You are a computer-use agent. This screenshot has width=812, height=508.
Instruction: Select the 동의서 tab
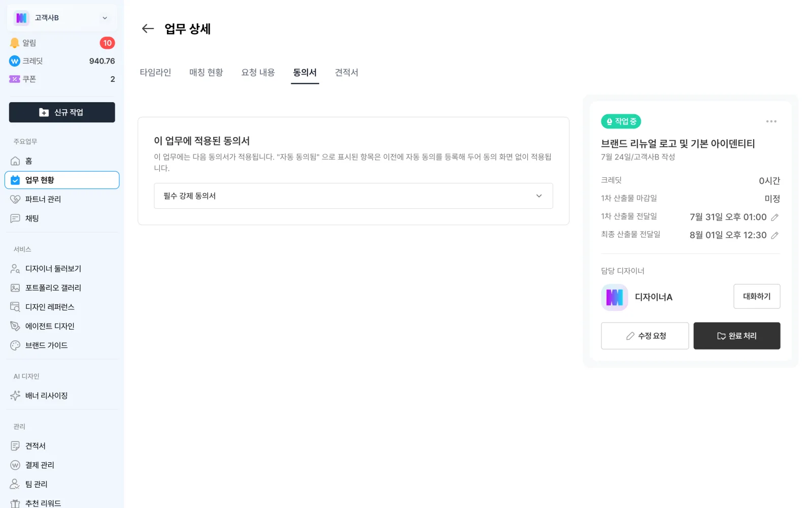pos(304,73)
